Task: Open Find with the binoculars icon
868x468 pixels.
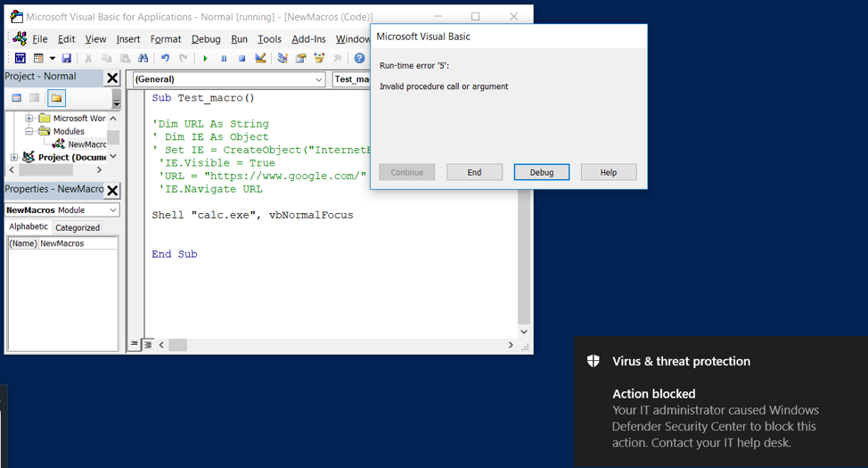Action: click(x=143, y=58)
